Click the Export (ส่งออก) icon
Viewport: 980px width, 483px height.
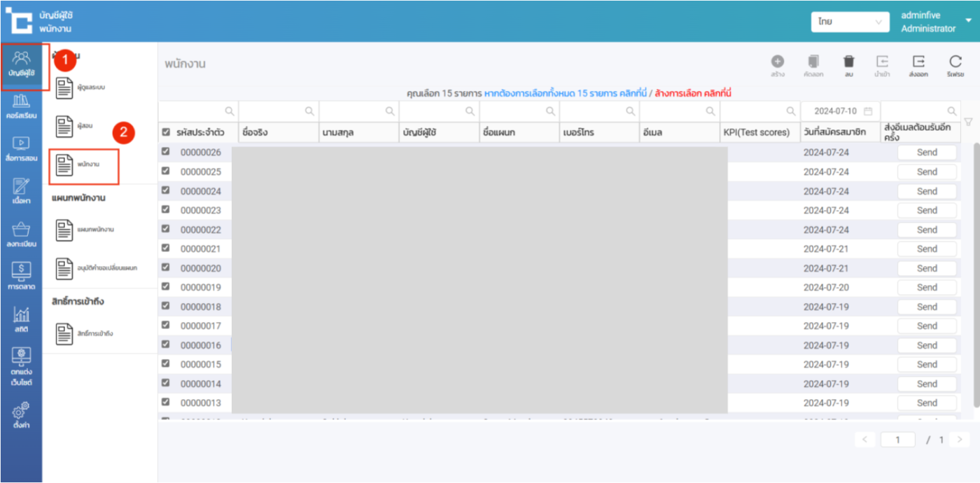click(919, 62)
